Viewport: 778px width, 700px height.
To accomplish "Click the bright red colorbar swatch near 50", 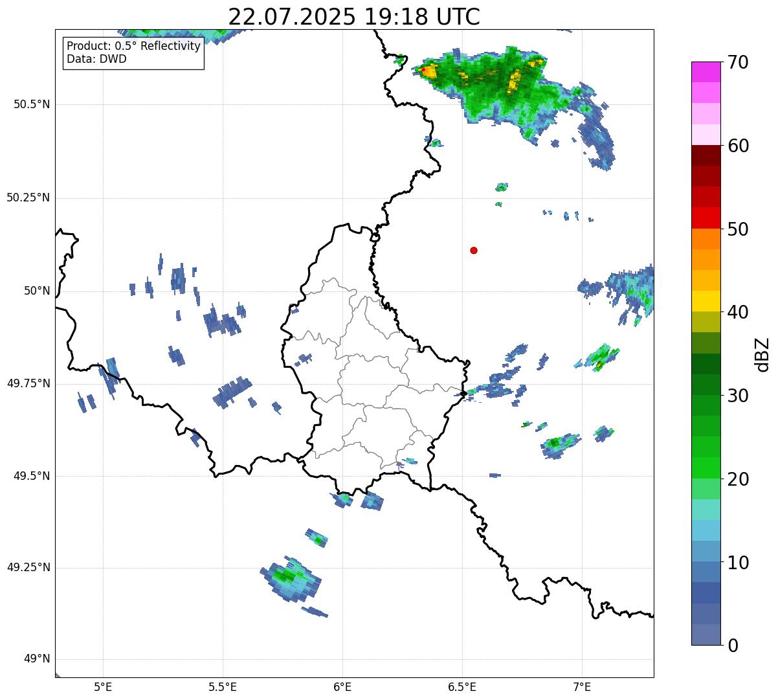I will coord(705,218).
